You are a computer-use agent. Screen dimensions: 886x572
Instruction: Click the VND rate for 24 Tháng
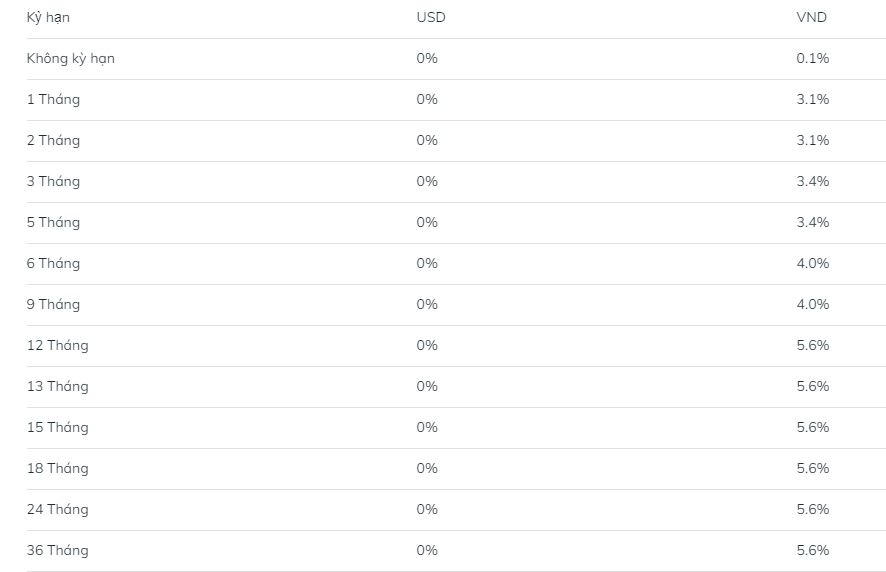point(813,510)
